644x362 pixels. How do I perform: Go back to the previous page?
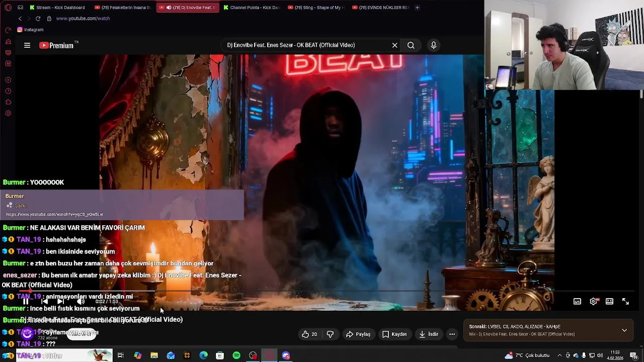tap(20, 19)
